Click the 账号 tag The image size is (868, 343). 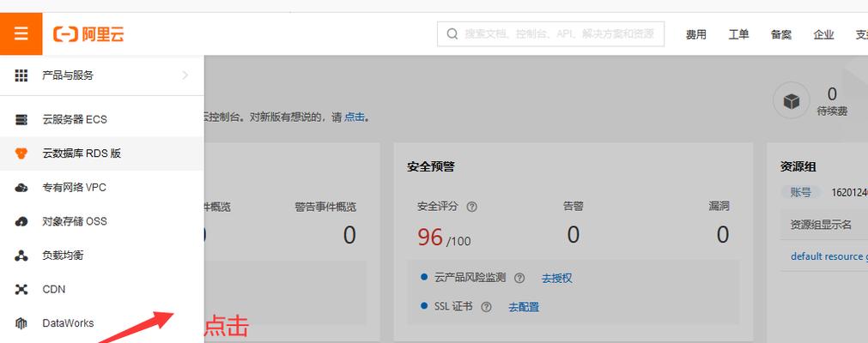pyautogui.click(x=800, y=193)
